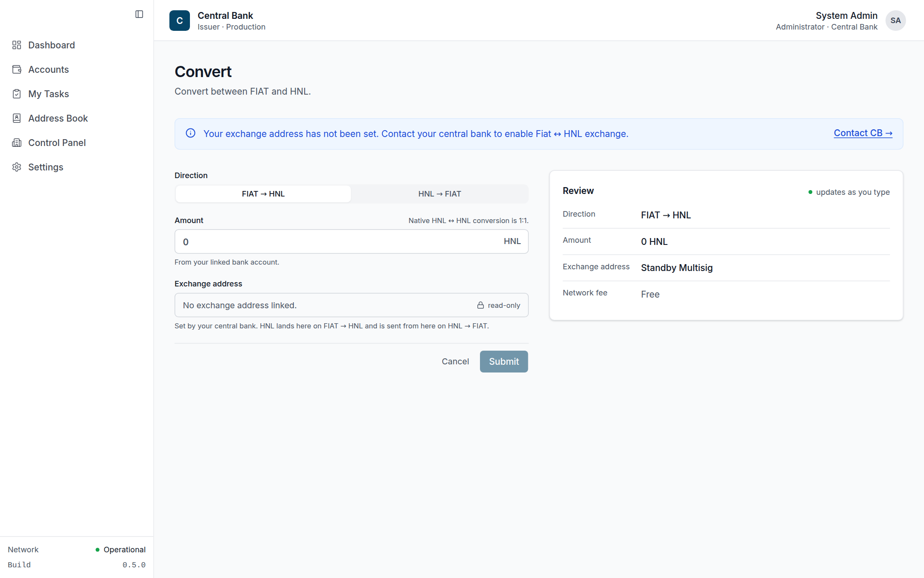Cancel the conversion
The image size is (924, 578).
pyautogui.click(x=455, y=361)
